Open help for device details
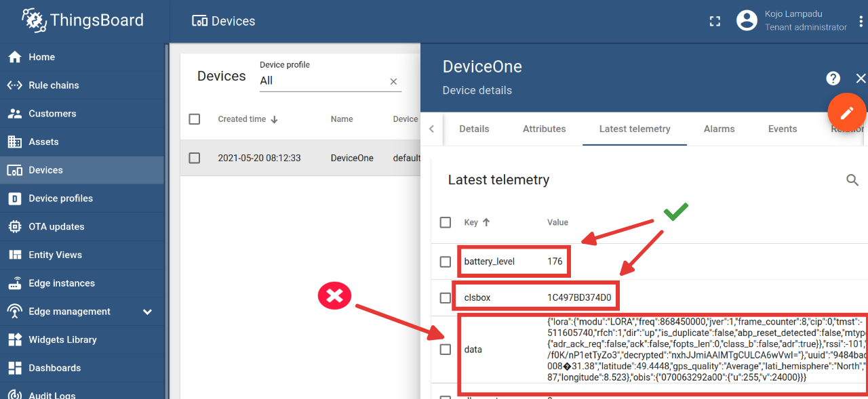The image size is (868, 399). click(x=833, y=79)
